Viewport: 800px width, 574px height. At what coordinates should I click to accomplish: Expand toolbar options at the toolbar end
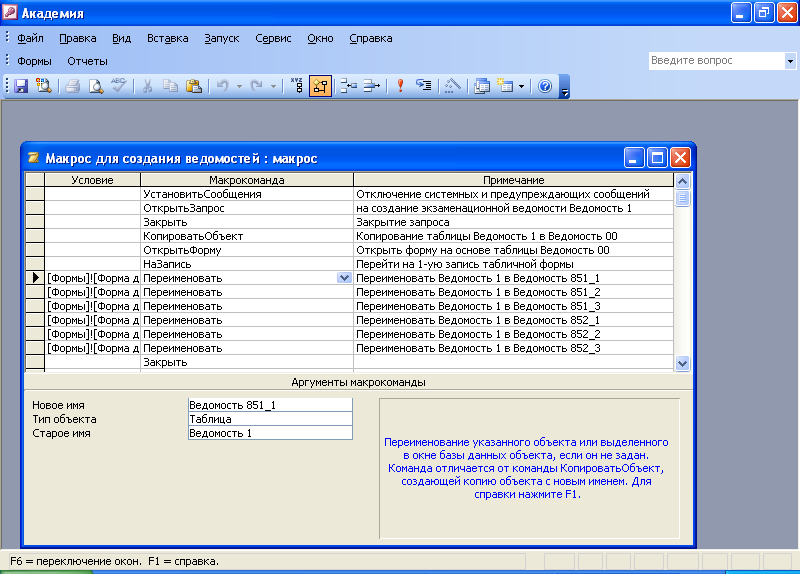pos(564,86)
